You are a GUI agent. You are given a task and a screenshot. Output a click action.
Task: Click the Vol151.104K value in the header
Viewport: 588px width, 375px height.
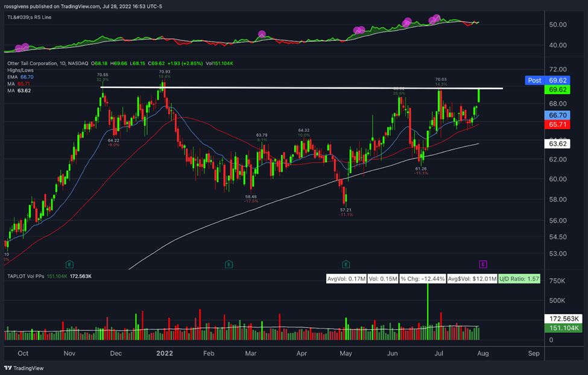coord(220,63)
